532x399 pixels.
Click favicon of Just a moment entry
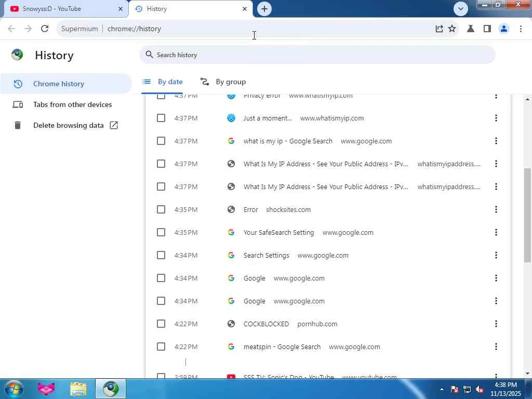[x=231, y=118]
